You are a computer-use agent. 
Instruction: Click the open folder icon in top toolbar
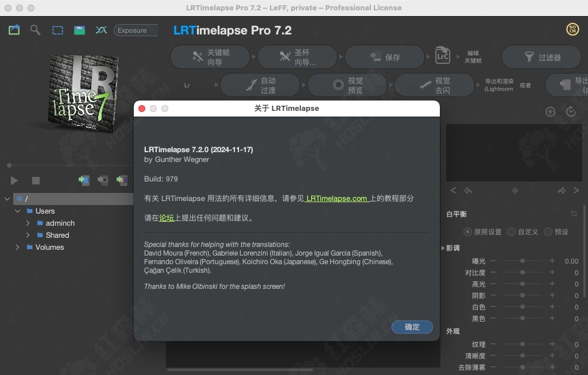tap(14, 30)
